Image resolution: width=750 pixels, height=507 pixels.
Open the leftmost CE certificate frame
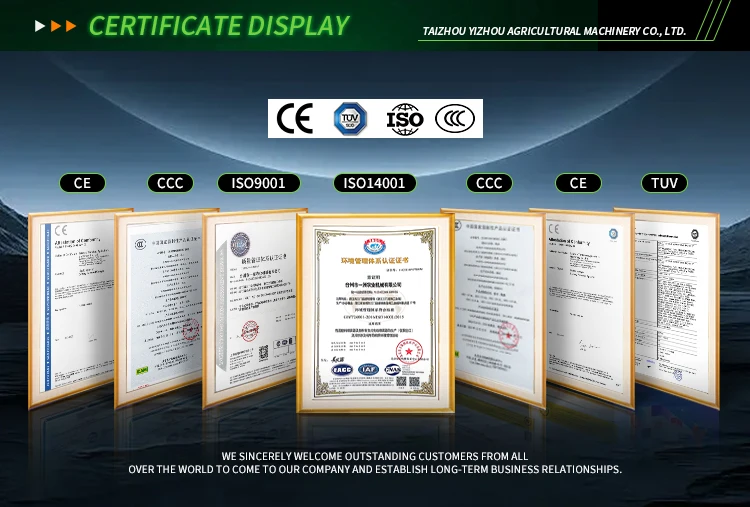click(x=72, y=308)
